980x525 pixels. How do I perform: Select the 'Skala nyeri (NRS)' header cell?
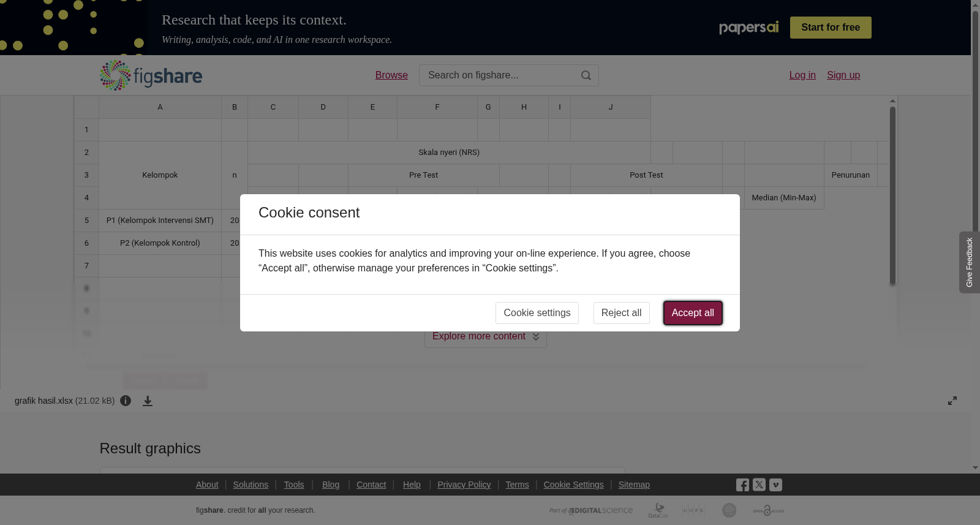(449, 153)
